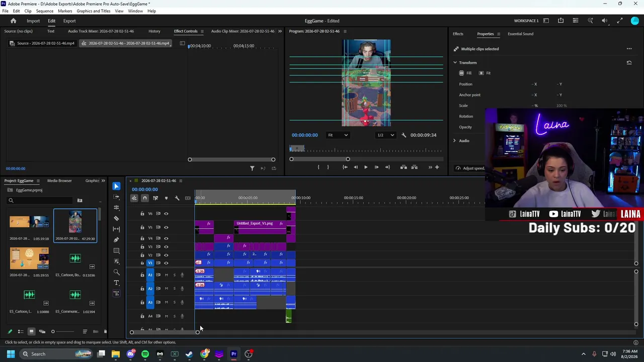This screenshot has height=362, width=644.
Task: Mute audio track A1
Action: tap(166, 275)
